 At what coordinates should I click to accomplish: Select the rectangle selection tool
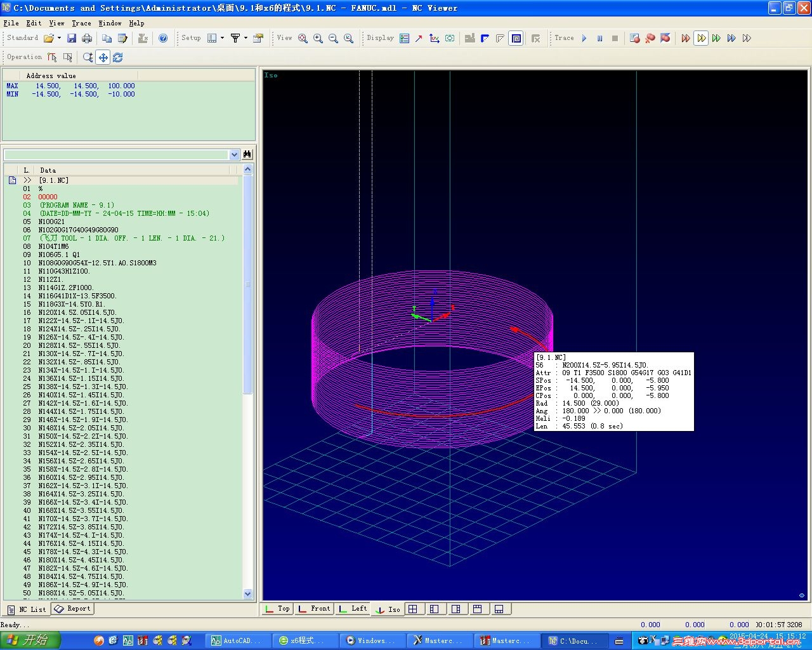tap(68, 57)
